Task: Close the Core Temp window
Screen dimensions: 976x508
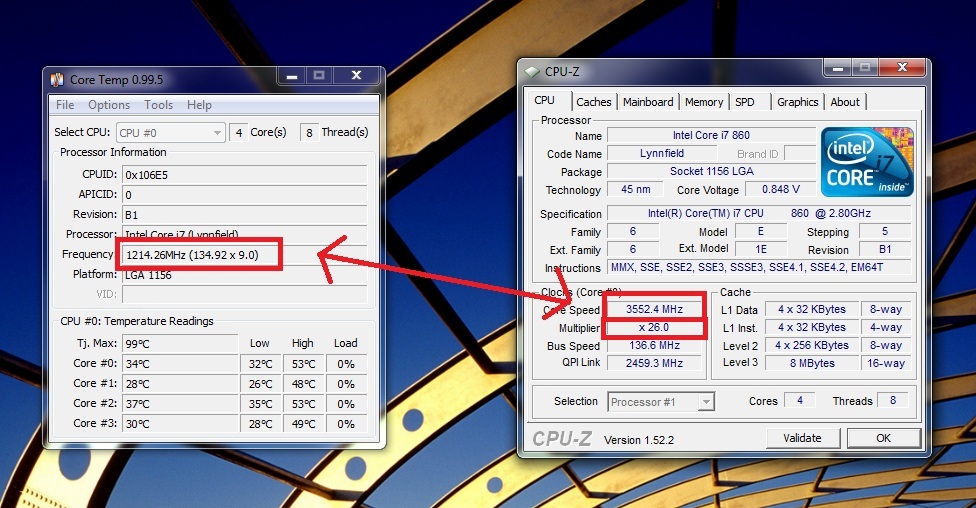Action: pyautogui.click(x=356, y=75)
